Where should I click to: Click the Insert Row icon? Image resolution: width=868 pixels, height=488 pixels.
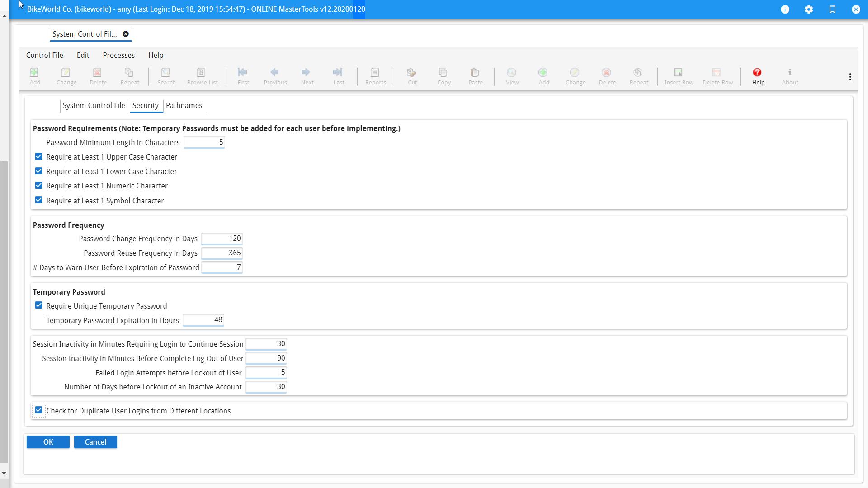[678, 76]
